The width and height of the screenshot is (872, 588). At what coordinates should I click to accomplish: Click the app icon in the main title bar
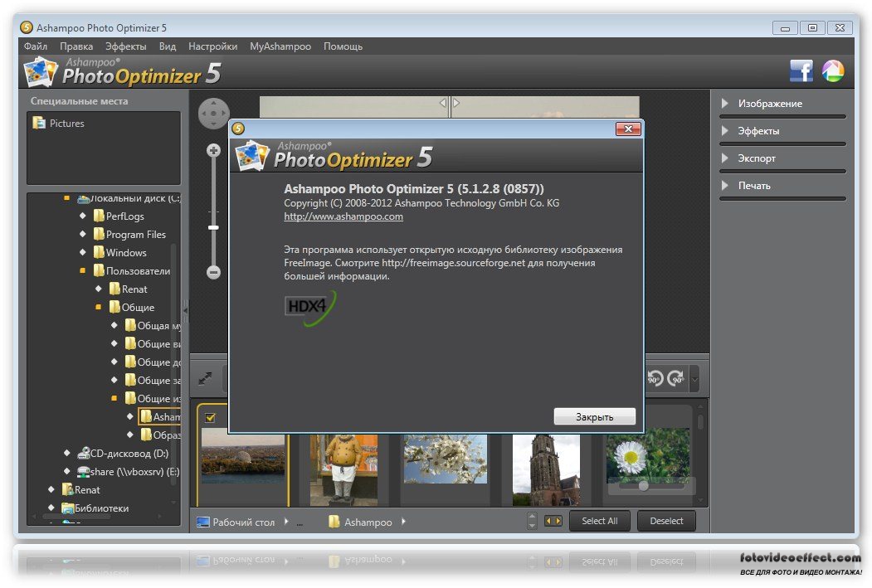pos(27,27)
